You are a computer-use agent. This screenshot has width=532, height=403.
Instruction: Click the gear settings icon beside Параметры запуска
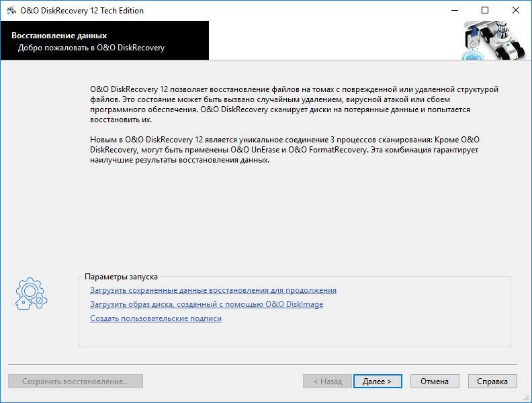[31, 294]
